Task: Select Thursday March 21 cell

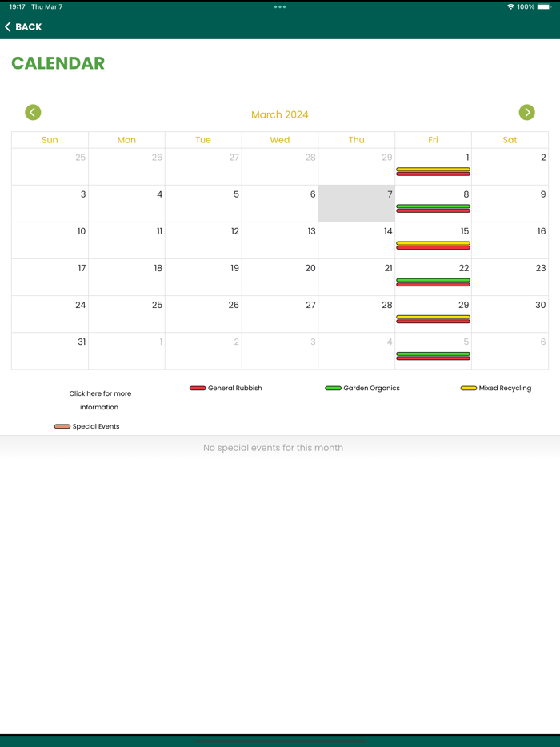Action: [357, 278]
